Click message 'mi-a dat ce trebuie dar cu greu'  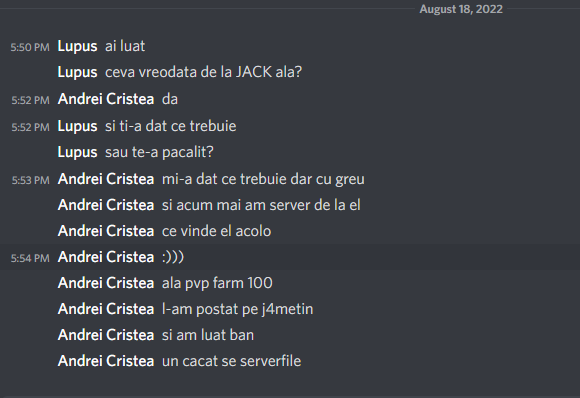(263, 179)
